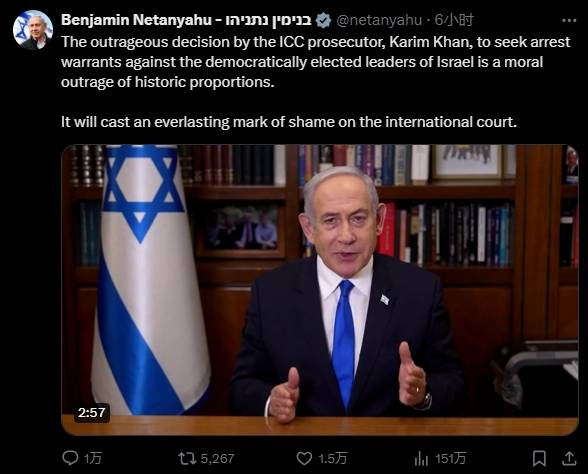Click the 1万 reply count
This screenshot has height=474, width=588.
coord(93,458)
